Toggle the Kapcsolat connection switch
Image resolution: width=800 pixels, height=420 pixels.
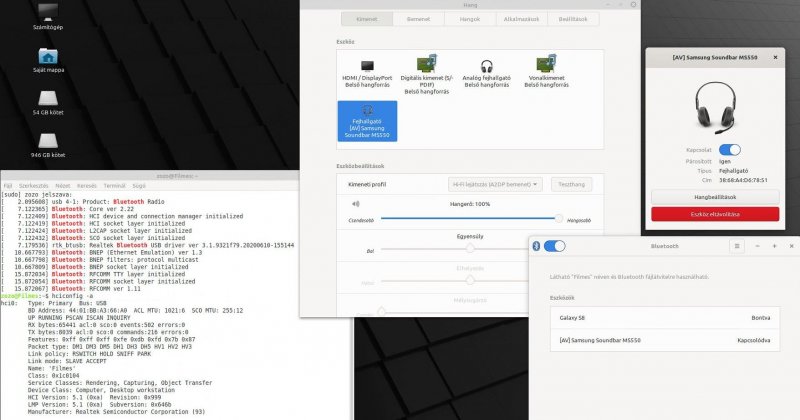pyautogui.click(x=730, y=150)
